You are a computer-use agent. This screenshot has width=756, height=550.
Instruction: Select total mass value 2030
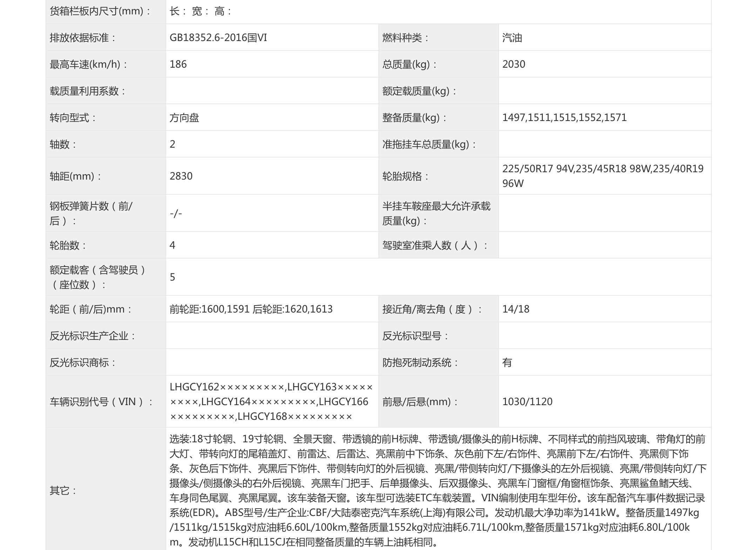click(x=514, y=64)
